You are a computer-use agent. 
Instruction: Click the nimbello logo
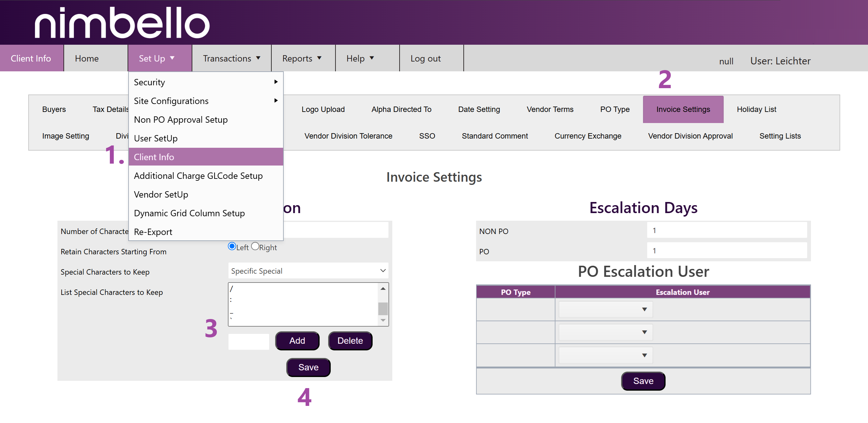(x=122, y=23)
